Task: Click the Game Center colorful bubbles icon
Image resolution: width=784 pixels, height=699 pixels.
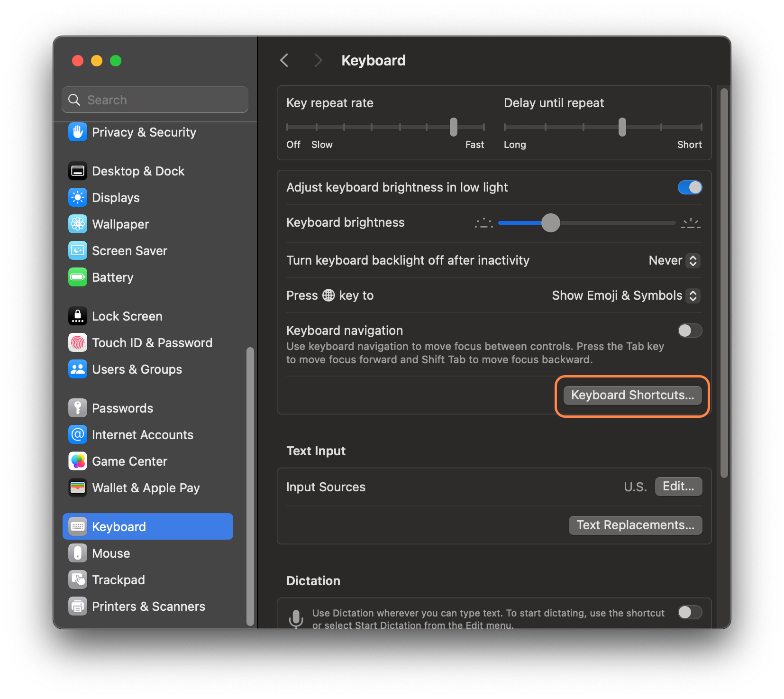Action: point(78,461)
